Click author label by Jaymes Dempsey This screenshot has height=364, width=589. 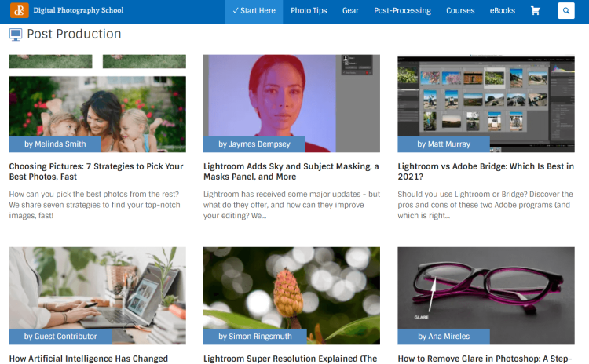254,144
